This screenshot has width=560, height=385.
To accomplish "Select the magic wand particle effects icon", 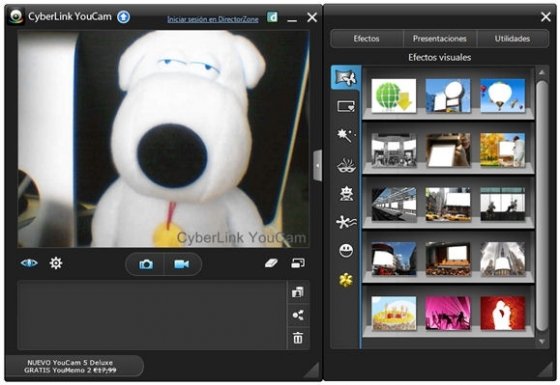I will 346,135.
